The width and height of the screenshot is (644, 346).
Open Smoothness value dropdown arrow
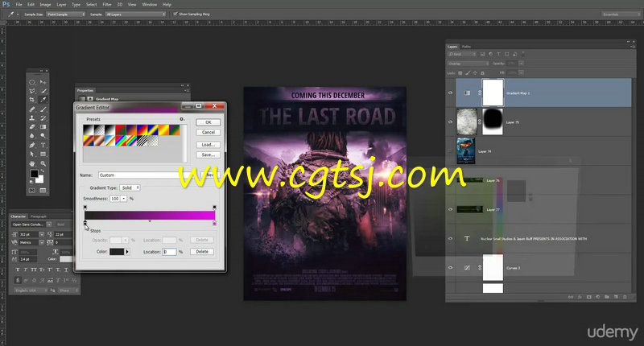[124, 199]
